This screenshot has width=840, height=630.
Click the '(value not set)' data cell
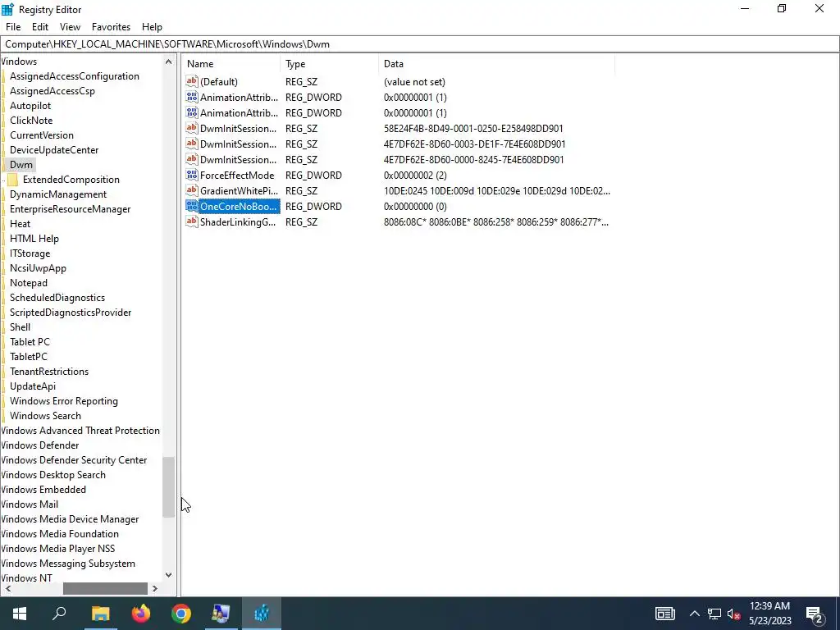pyautogui.click(x=414, y=82)
